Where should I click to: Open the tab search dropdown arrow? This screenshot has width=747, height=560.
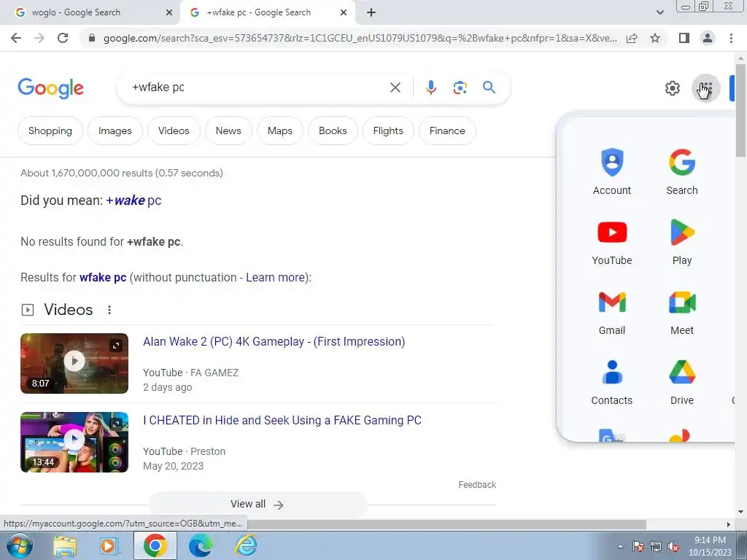[659, 12]
